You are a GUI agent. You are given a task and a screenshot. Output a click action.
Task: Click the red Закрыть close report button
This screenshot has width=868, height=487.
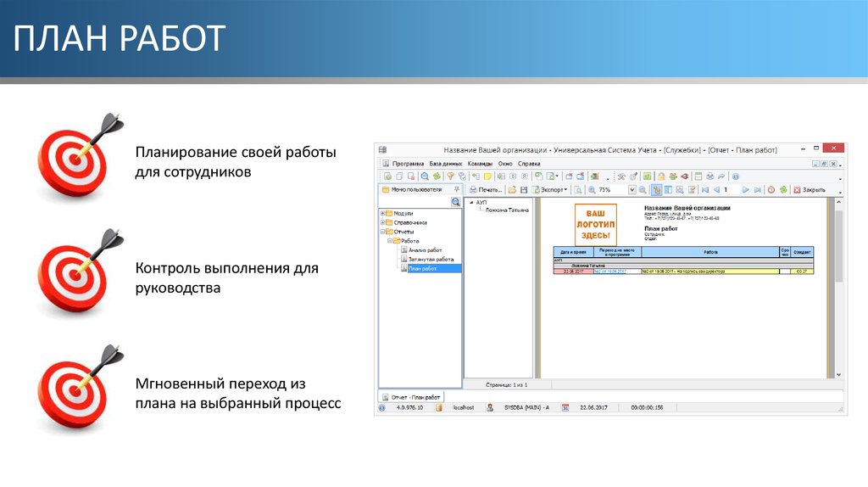tap(808, 190)
